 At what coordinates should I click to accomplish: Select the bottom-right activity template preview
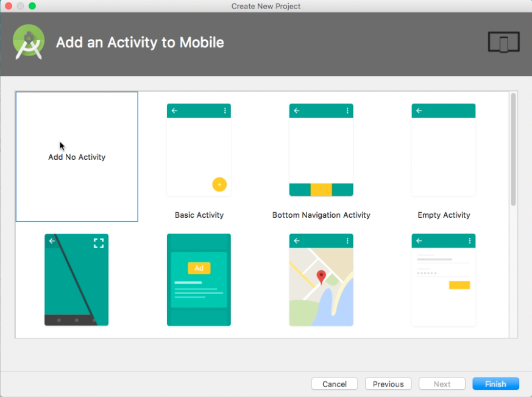tap(443, 279)
